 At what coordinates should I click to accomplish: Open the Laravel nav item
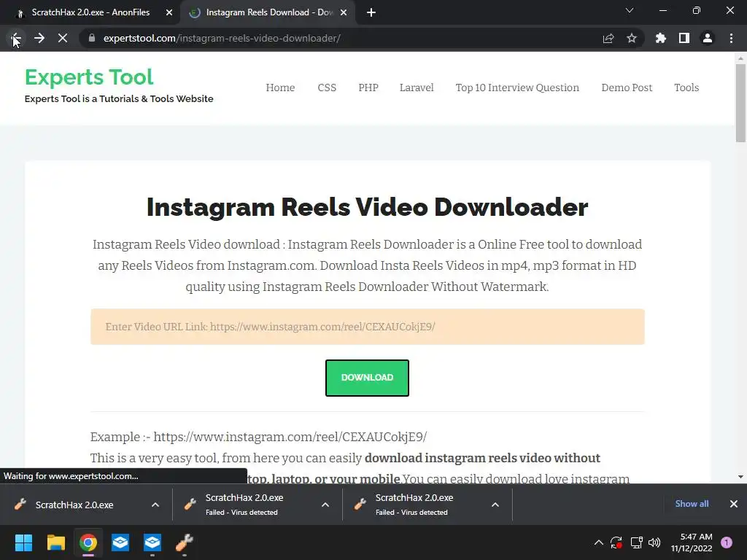coord(417,87)
